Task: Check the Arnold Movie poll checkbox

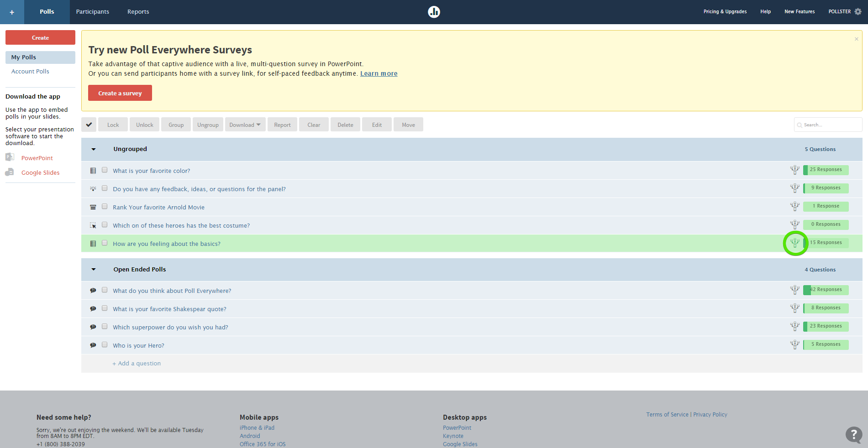Action: click(105, 206)
